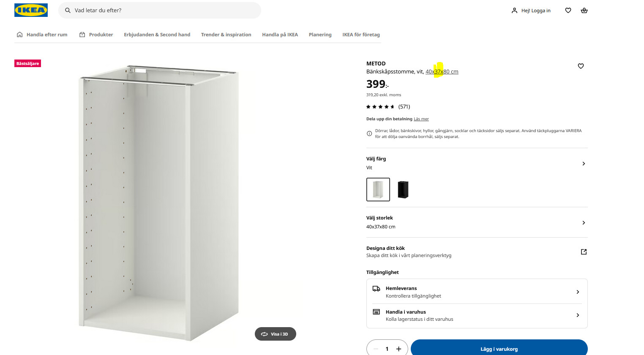Click the IKEA logo
This screenshot has height=355, width=644.
31,10
